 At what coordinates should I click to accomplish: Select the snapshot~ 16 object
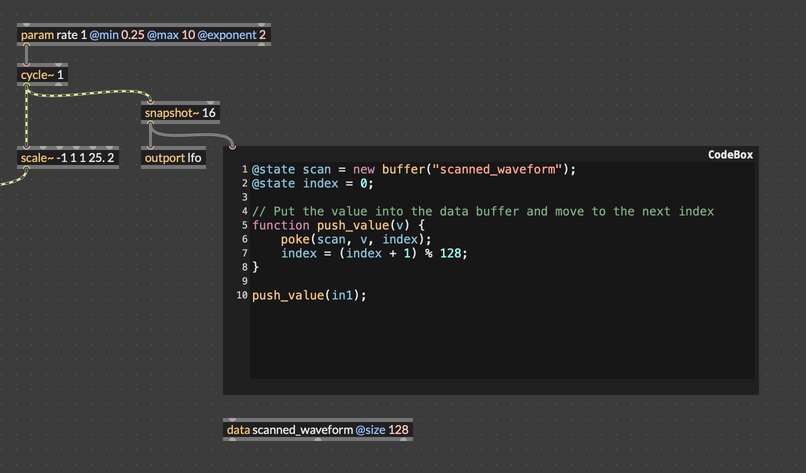pyautogui.click(x=180, y=113)
